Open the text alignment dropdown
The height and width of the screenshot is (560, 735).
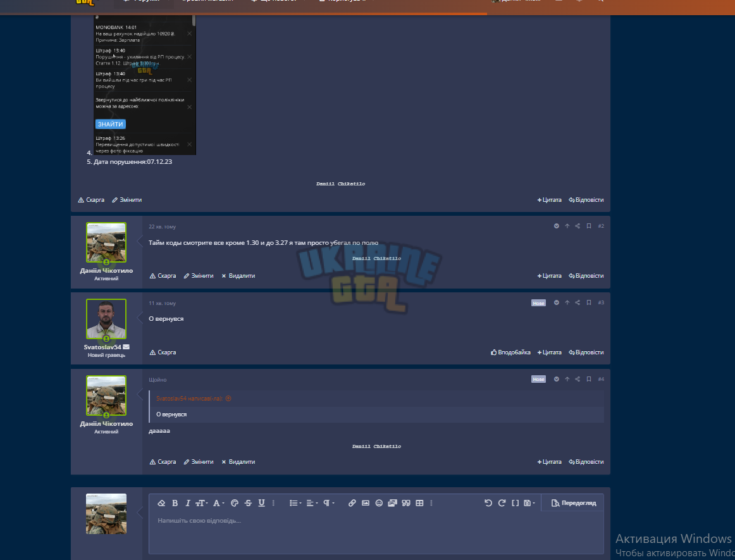[311, 503]
